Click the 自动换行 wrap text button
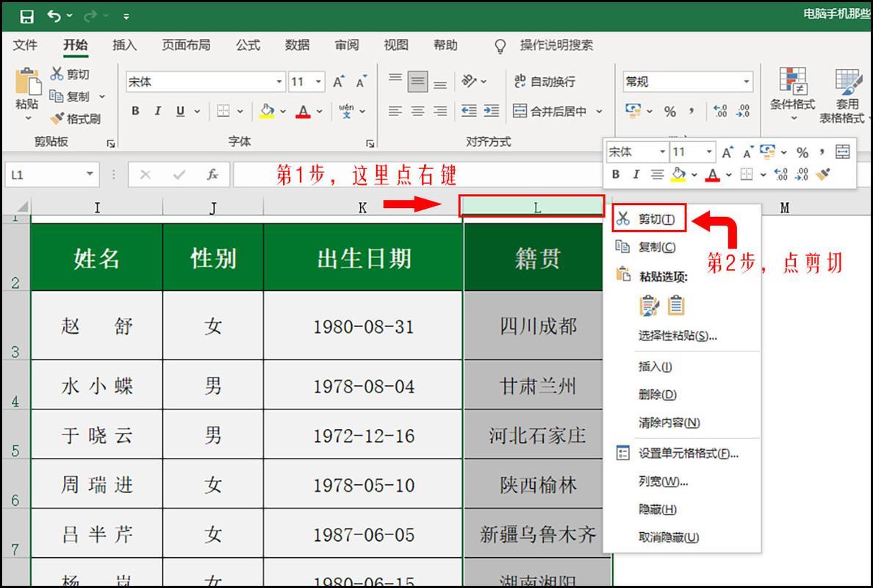Screen dimensions: 873x588 pos(545,82)
